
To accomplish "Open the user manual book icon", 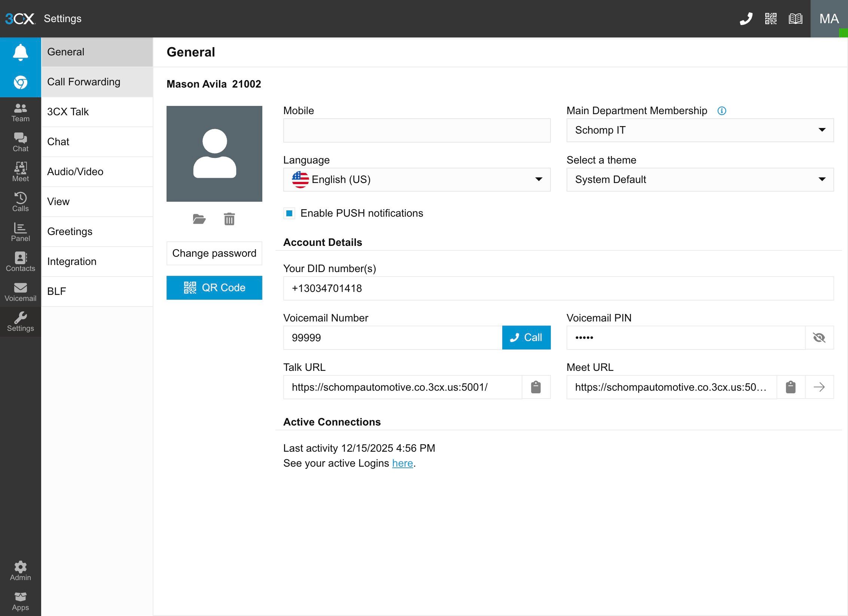I will click(795, 19).
